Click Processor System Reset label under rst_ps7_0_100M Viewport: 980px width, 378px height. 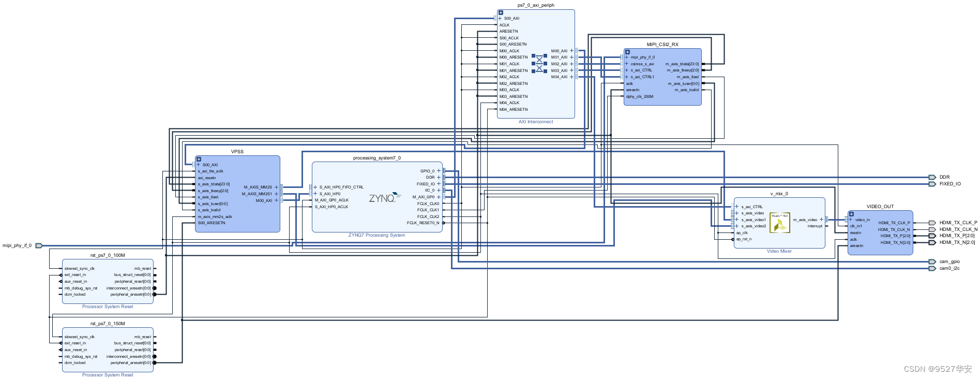[x=108, y=307]
